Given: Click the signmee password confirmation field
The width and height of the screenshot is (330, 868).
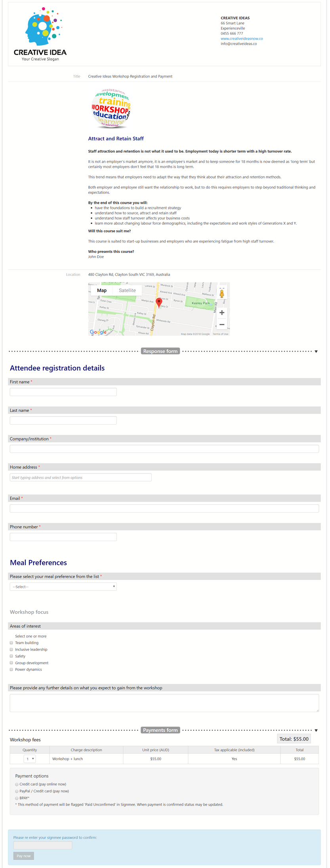Looking at the screenshot, I should 43,845.
